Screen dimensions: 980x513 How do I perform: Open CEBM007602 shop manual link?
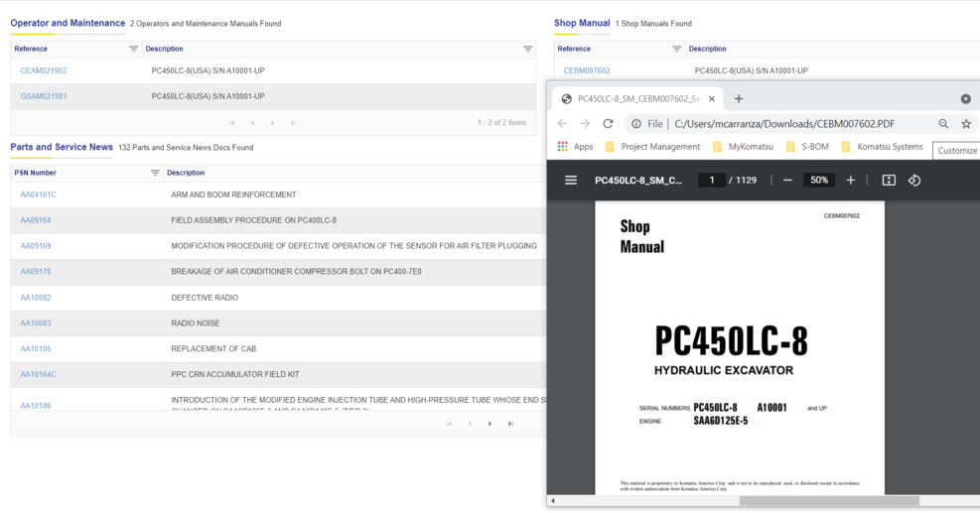(x=586, y=70)
